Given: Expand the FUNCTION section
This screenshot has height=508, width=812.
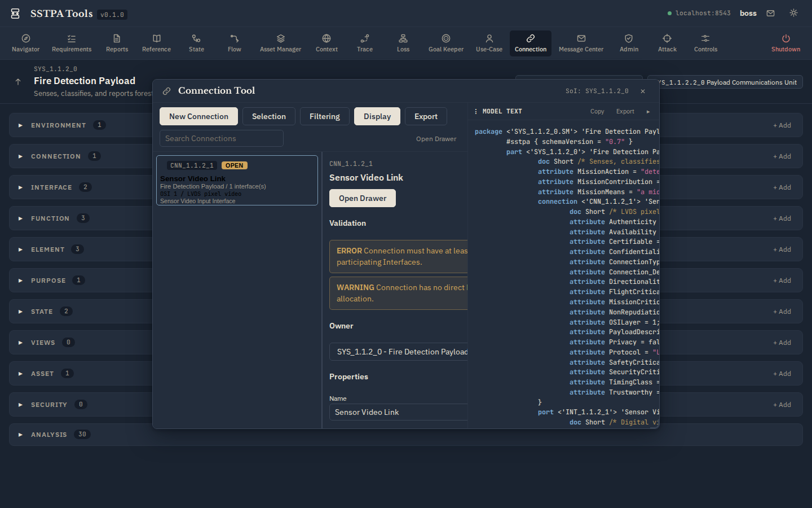Looking at the screenshot, I should pos(20,218).
